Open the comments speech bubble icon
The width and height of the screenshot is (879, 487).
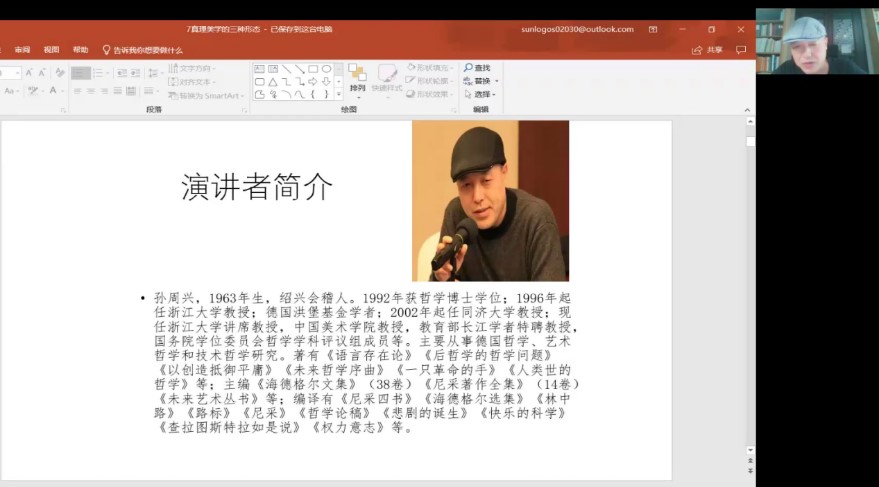click(x=741, y=50)
